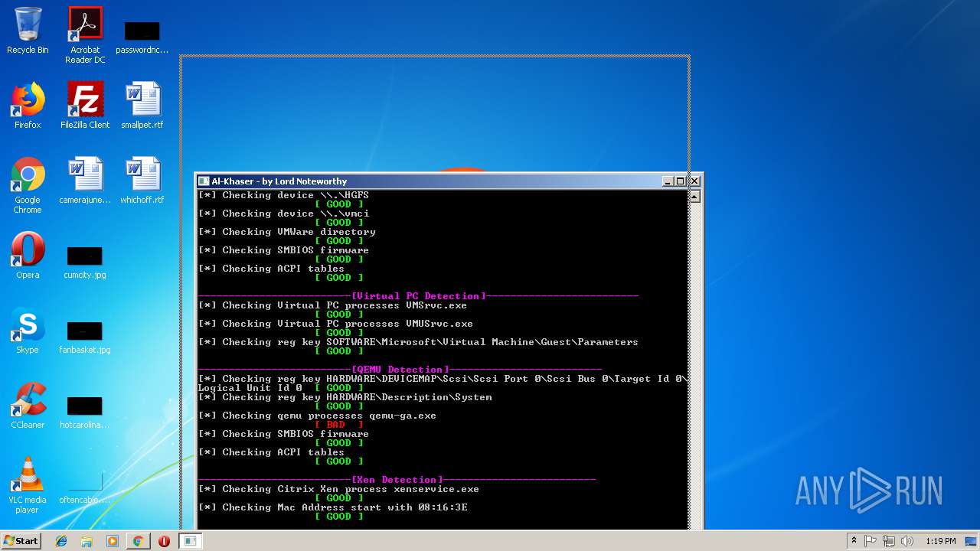Open the Recycle Bin icon
Screen dimensions: 980x551
[x=28, y=31]
